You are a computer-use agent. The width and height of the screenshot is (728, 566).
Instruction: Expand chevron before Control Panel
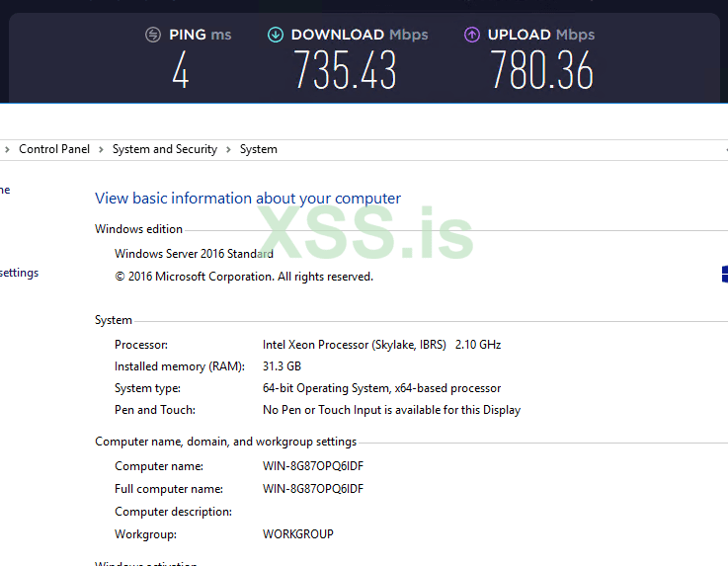pyautogui.click(x=7, y=149)
